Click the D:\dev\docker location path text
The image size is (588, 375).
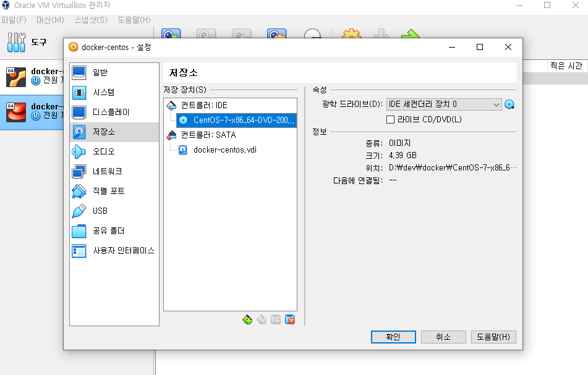click(x=453, y=168)
